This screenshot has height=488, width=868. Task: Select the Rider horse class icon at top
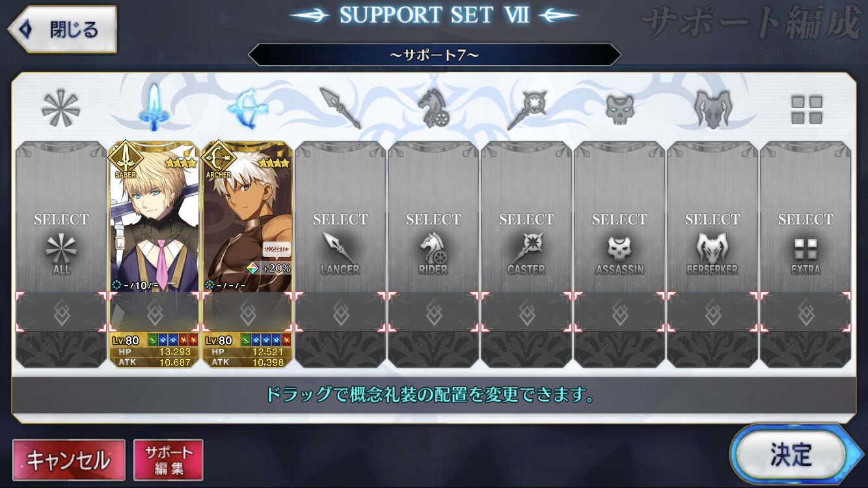click(x=433, y=108)
